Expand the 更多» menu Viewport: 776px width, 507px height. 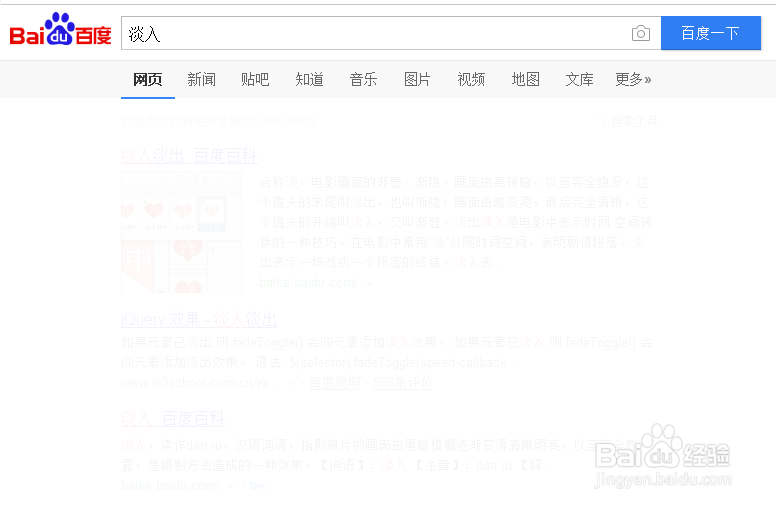pyautogui.click(x=633, y=79)
